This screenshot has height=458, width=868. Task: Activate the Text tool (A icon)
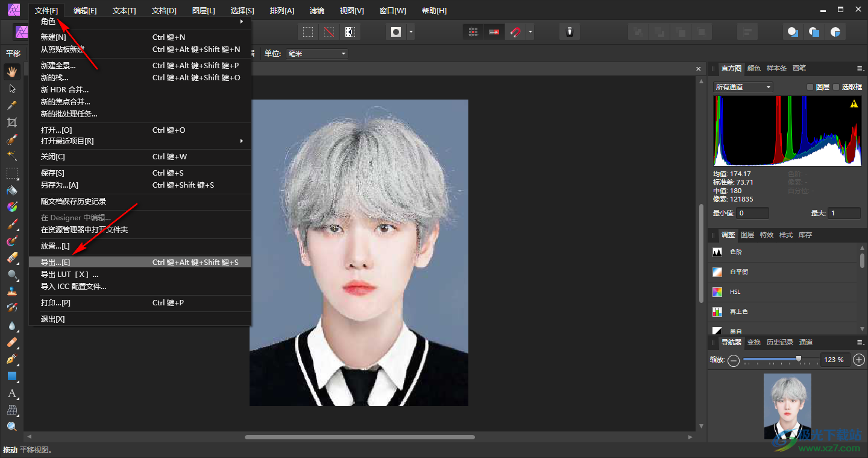click(x=12, y=393)
